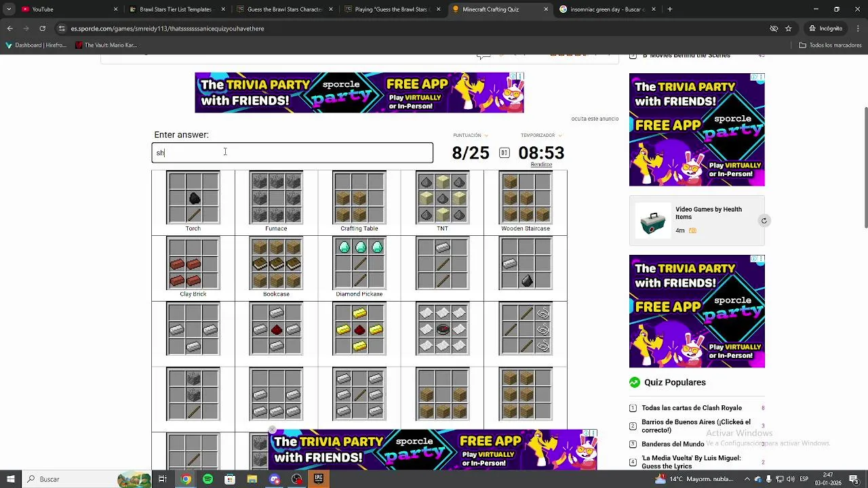Go back to the previous page

9,28
